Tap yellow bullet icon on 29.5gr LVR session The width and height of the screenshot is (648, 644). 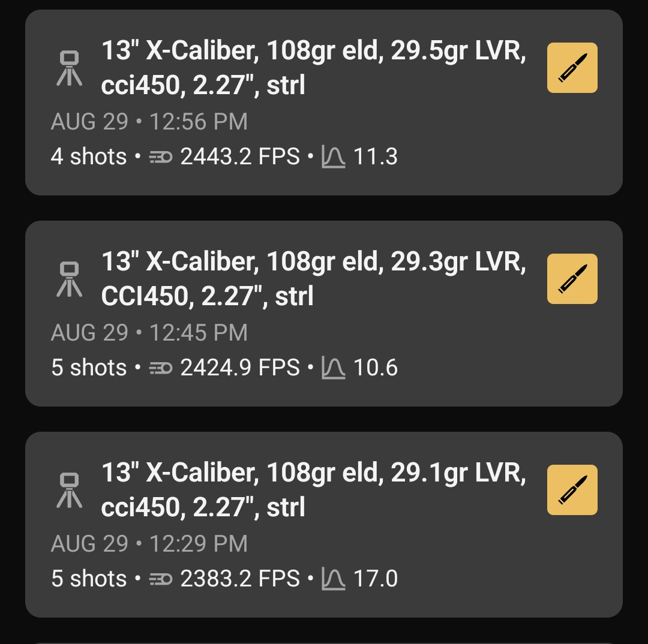(572, 68)
